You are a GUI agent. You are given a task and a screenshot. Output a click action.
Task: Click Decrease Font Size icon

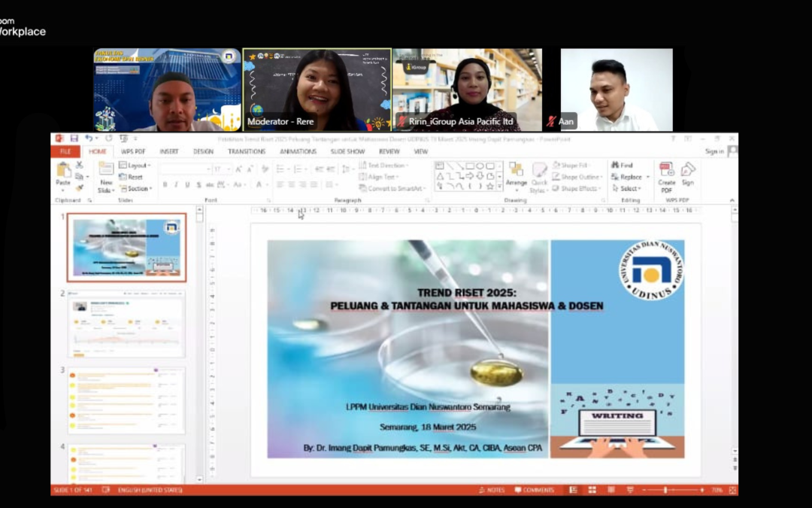[x=250, y=169]
